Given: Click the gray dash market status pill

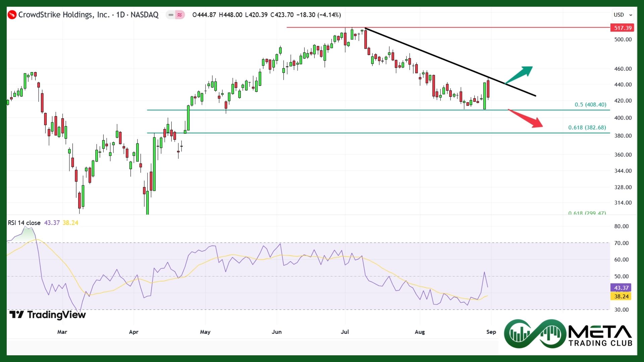Looking at the screenshot, I should (171, 15).
